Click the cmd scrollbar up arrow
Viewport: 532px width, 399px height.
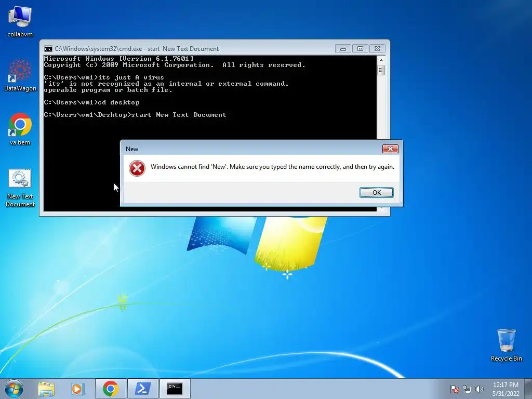click(x=381, y=60)
